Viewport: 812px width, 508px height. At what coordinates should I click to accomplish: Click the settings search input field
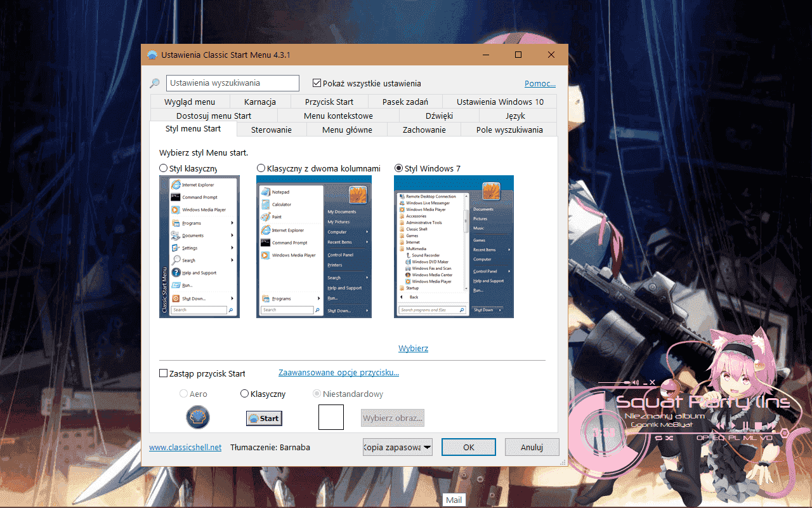coord(233,83)
